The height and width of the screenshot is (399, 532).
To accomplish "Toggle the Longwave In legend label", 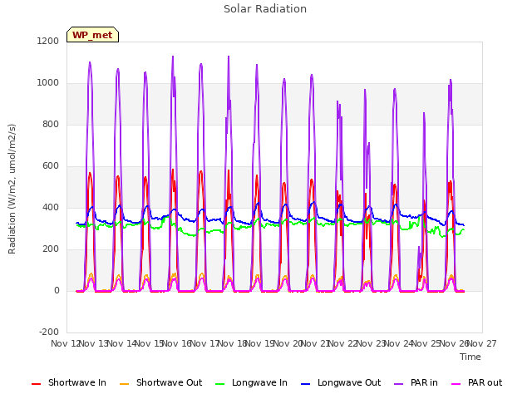I will tap(259, 382).
